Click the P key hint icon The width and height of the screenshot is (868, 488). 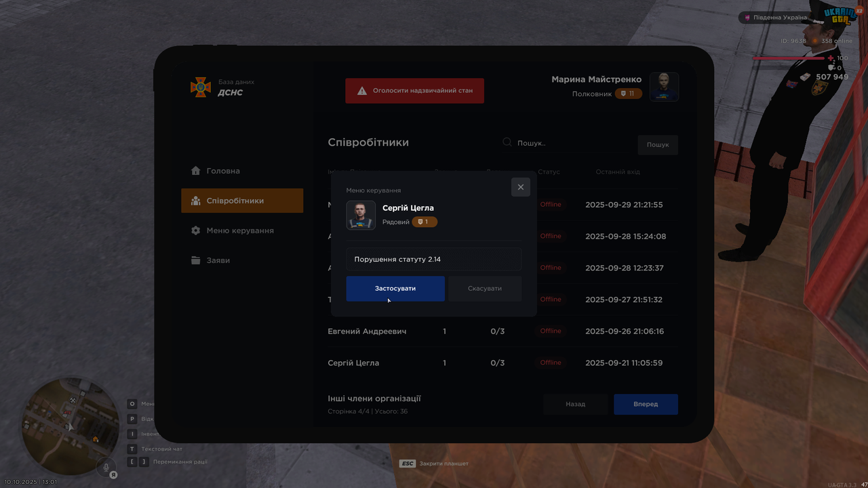(132, 419)
